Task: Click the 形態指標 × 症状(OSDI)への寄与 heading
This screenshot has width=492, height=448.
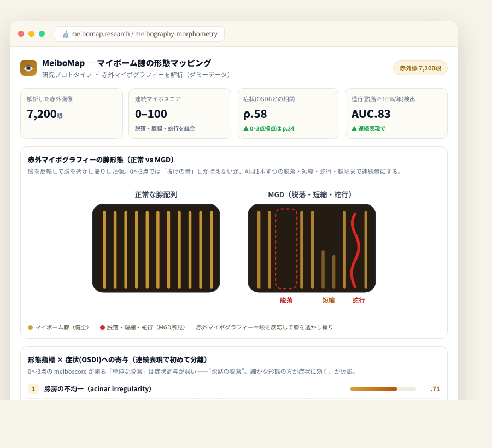Action: tap(118, 359)
